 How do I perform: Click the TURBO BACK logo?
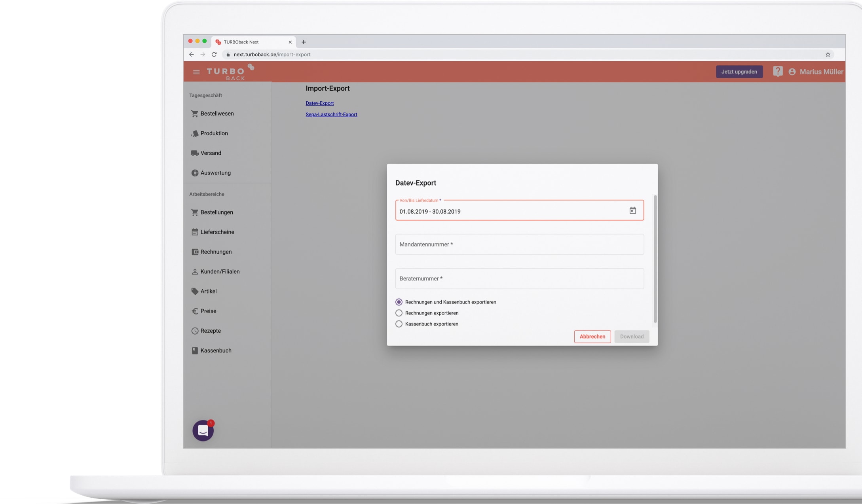pos(230,72)
